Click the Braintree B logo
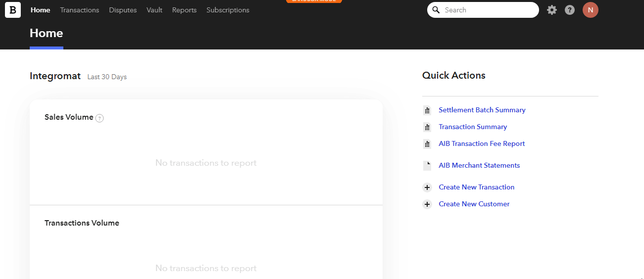Screen dimensions: 644x279 click(x=13, y=10)
